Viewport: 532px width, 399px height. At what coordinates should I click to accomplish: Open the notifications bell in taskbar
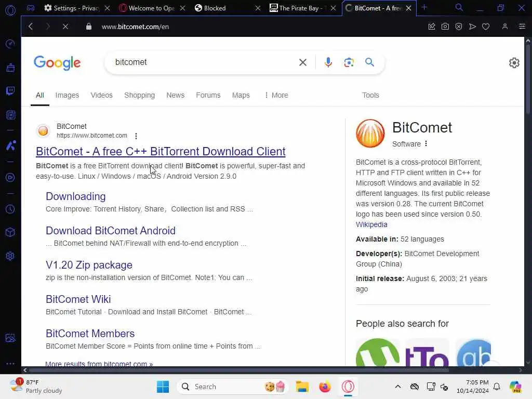pyautogui.click(x=497, y=387)
